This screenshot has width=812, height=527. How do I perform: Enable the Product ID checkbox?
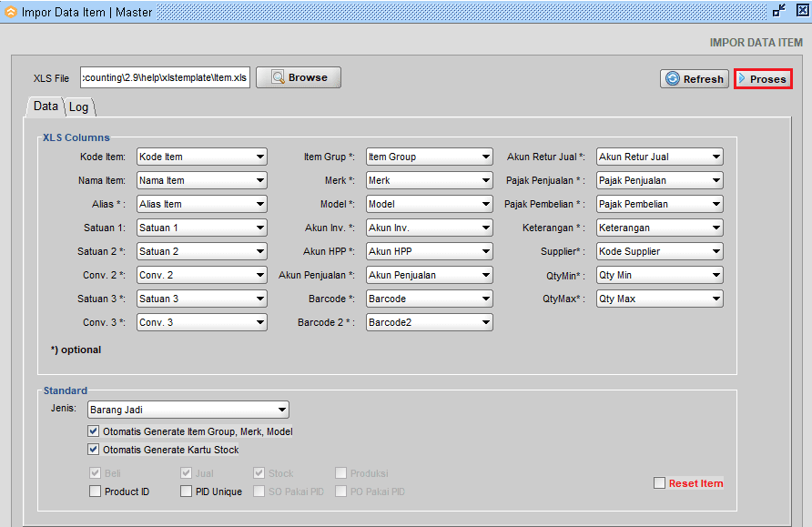click(x=96, y=492)
